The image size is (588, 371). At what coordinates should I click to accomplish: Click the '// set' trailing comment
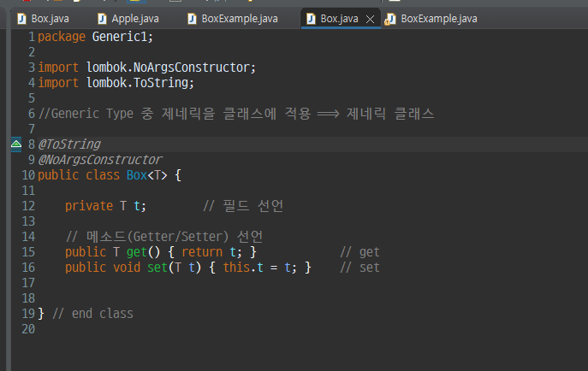(x=359, y=267)
